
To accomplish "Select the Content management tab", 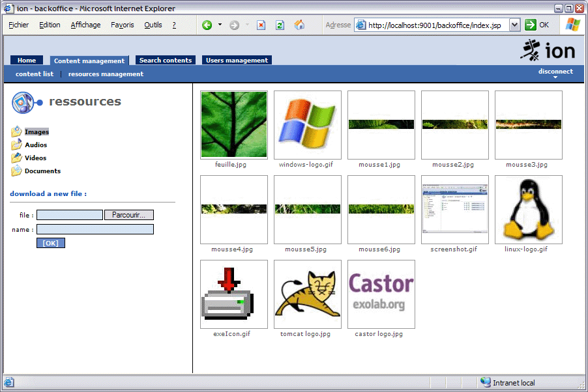I will tap(89, 61).
